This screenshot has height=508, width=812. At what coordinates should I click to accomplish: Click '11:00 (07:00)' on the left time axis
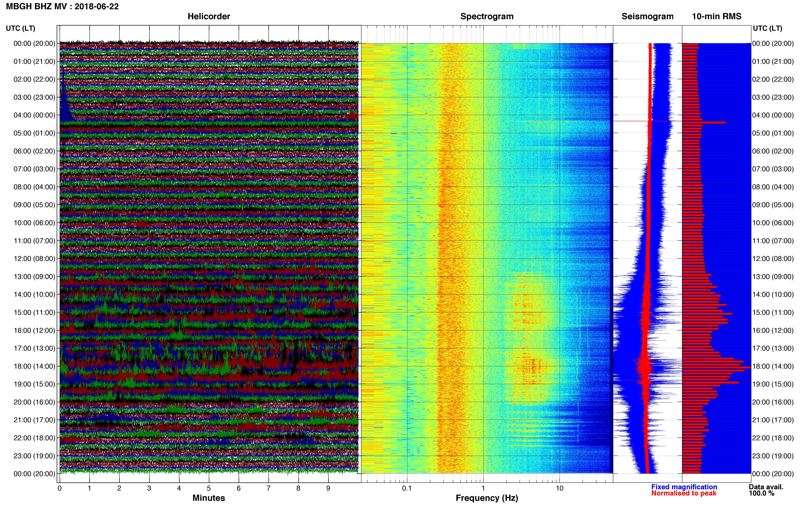tap(34, 241)
